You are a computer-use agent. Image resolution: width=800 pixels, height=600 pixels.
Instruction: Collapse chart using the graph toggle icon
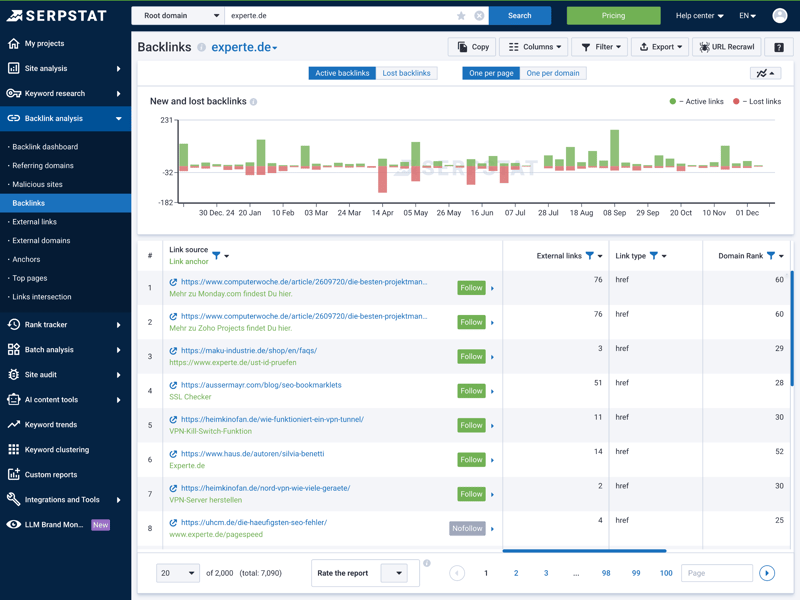[x=765, y=73]
